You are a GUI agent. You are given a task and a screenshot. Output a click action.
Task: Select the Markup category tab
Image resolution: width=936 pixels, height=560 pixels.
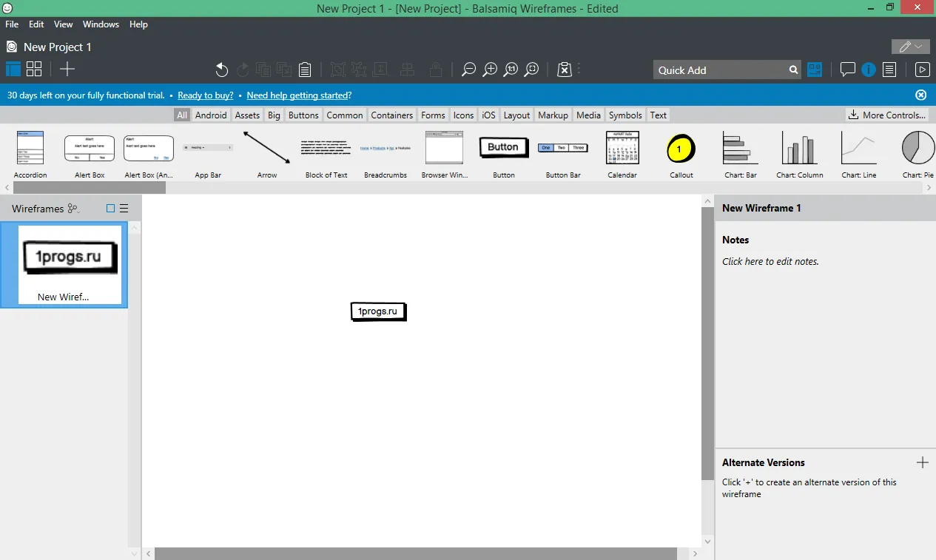point(553,115)
